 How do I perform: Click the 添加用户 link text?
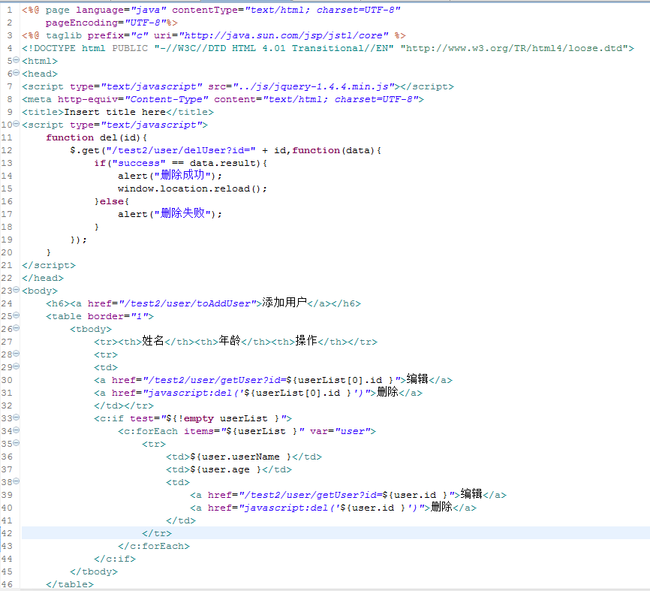284,303
